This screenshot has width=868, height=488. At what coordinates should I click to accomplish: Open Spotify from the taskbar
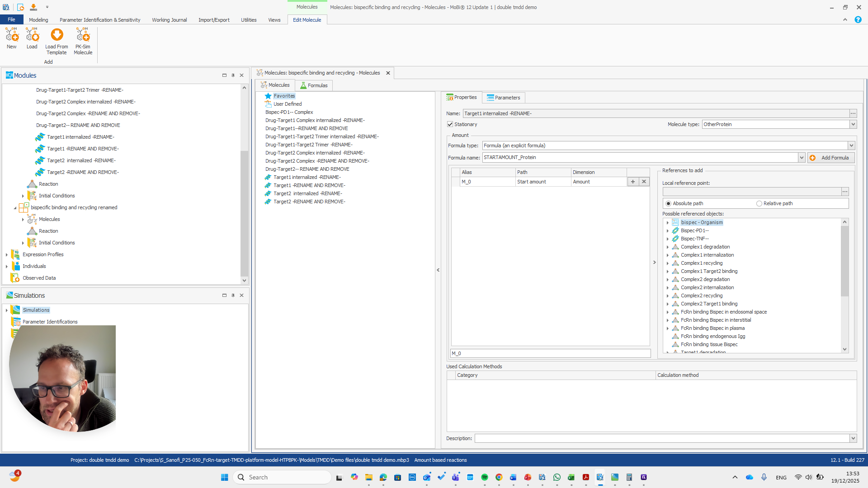pos(485,477)
